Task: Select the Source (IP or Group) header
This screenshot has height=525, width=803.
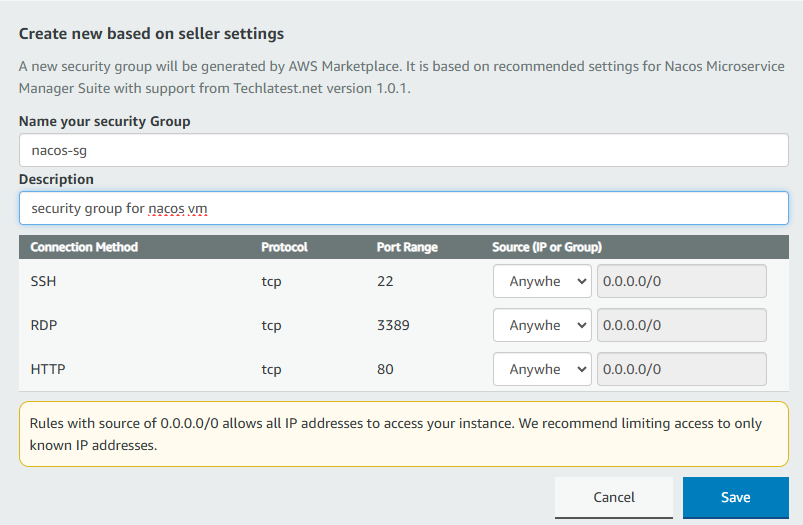Action: click(x=546, y=247)
